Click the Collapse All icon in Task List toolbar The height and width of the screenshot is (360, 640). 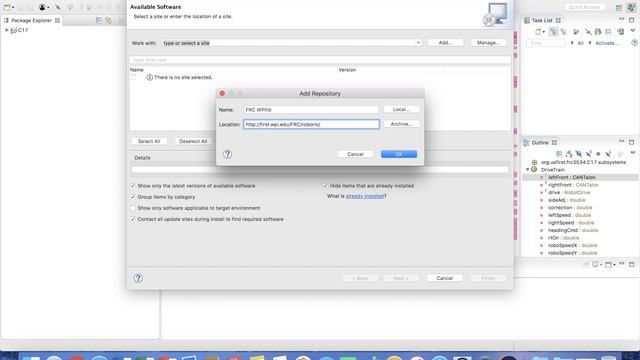pos(609,31)
